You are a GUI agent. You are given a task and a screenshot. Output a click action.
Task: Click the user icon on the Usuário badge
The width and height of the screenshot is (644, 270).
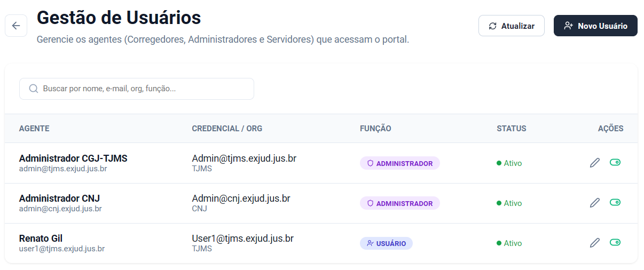370,243
